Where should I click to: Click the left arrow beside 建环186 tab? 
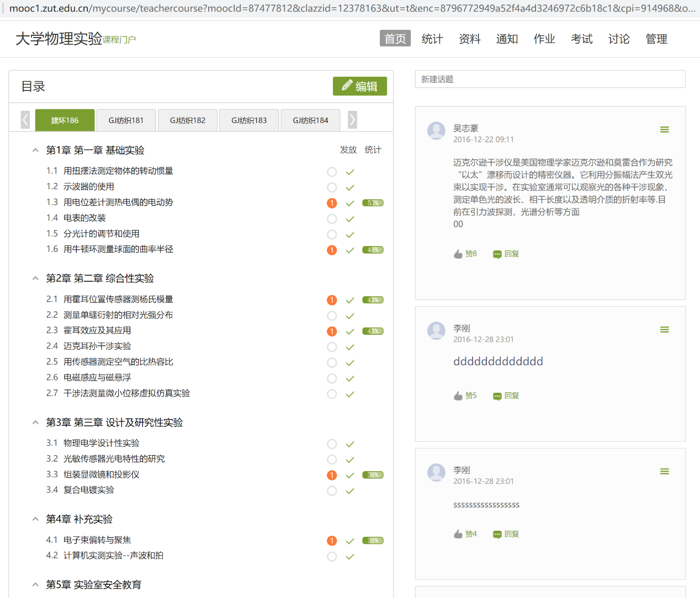25,119
